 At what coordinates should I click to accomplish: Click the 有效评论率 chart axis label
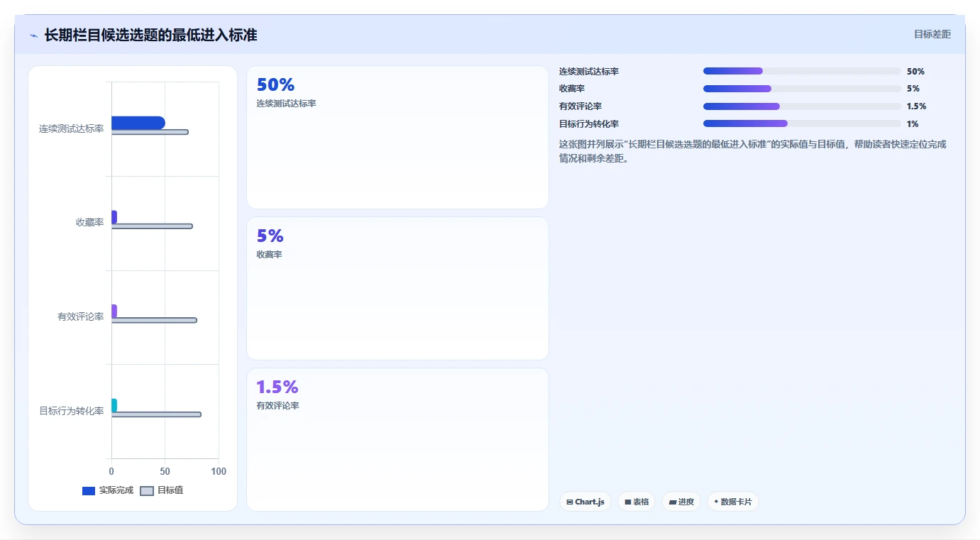(x=81, y=316)
